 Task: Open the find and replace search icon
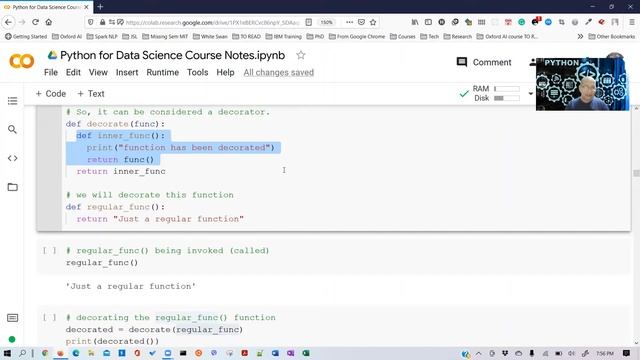tap(12, 129)
